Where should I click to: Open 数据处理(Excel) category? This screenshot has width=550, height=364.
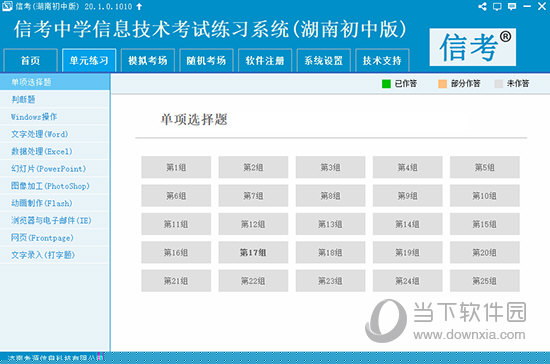coord(55,151)
